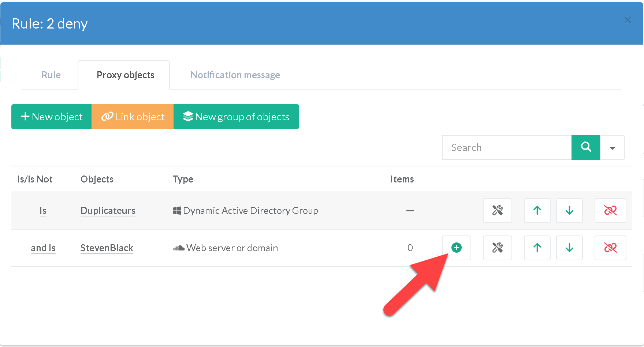This screenshot has height=347, width=644.
Task: Move Duplicateurs object down
Action: [569, 211]
